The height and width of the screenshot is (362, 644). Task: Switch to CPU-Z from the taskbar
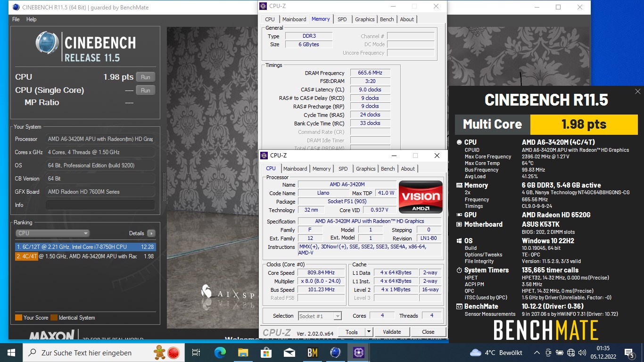pyautogui.click(x=358, y=352)
